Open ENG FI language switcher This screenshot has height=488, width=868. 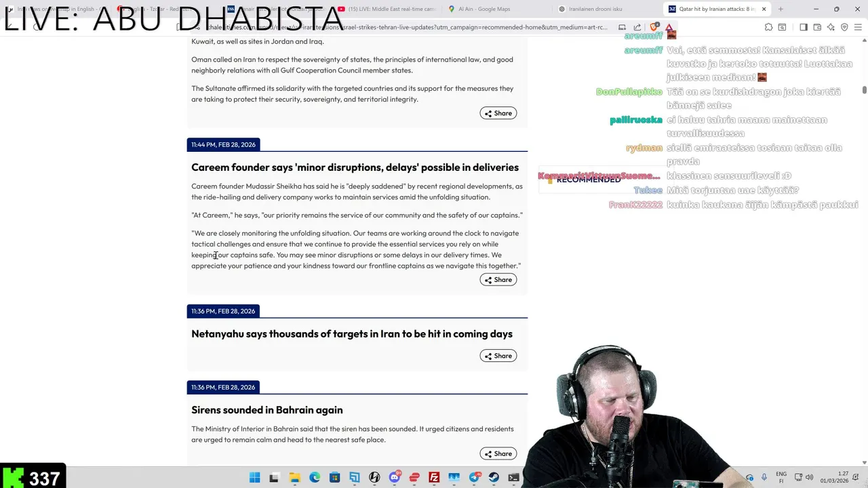tap(781, 478)
